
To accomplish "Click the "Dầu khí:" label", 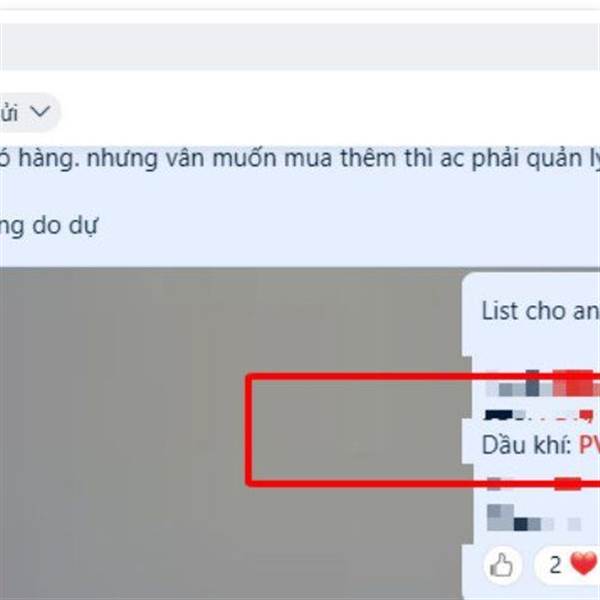I will point(527,445).
